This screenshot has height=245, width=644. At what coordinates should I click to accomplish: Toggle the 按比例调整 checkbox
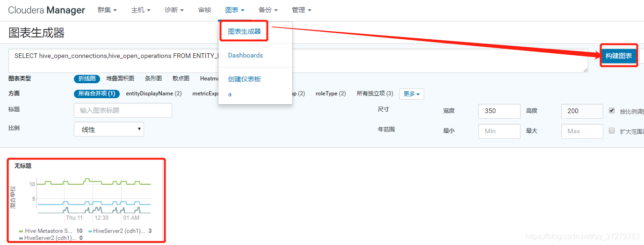point(612,111)
